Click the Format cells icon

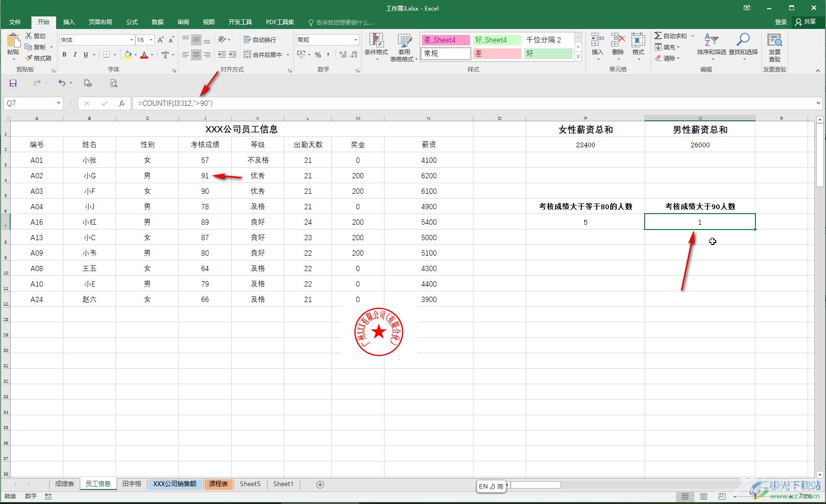638,40
